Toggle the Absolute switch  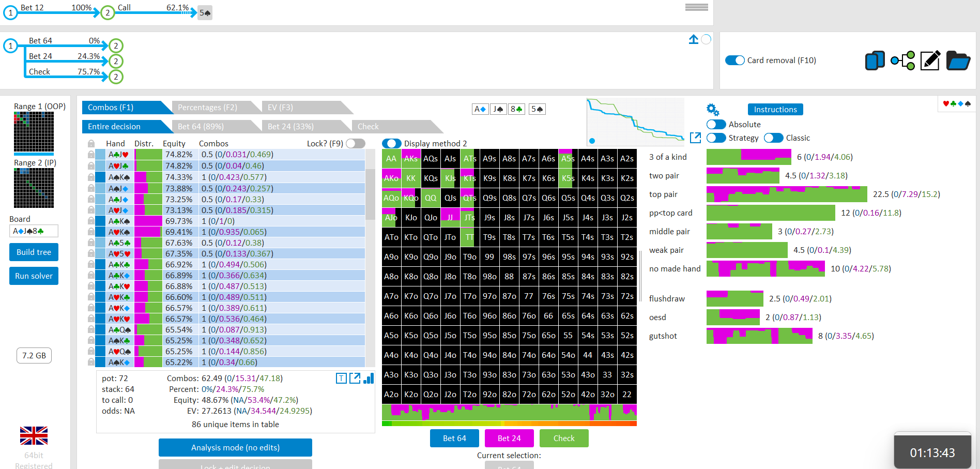(716, 125)
